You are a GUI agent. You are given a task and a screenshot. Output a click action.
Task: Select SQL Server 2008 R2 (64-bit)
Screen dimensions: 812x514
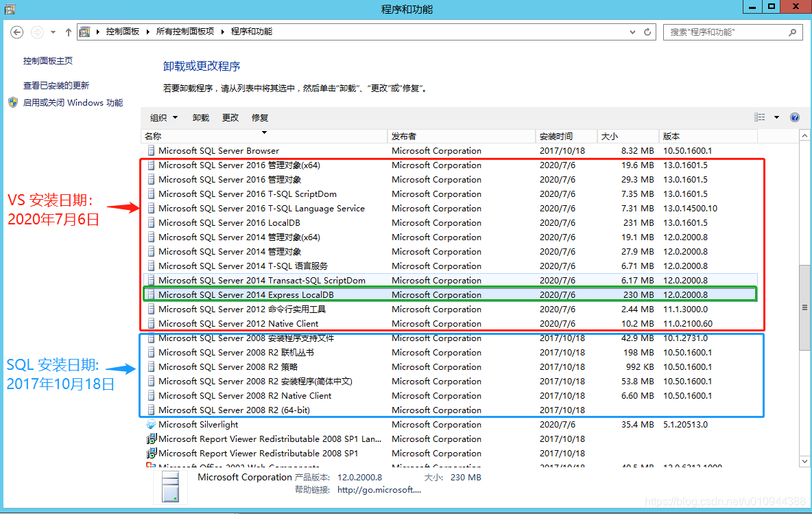[449, 410]
